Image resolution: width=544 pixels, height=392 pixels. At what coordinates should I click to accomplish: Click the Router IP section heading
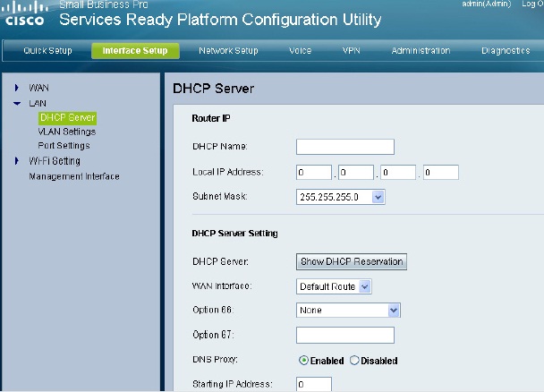click(211, 118)
